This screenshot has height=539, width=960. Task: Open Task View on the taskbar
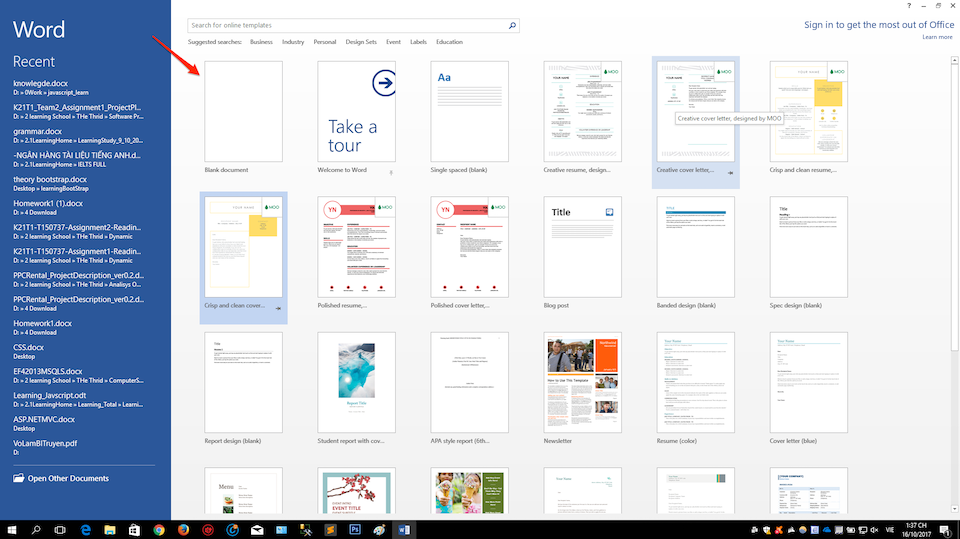pos(60,530)
